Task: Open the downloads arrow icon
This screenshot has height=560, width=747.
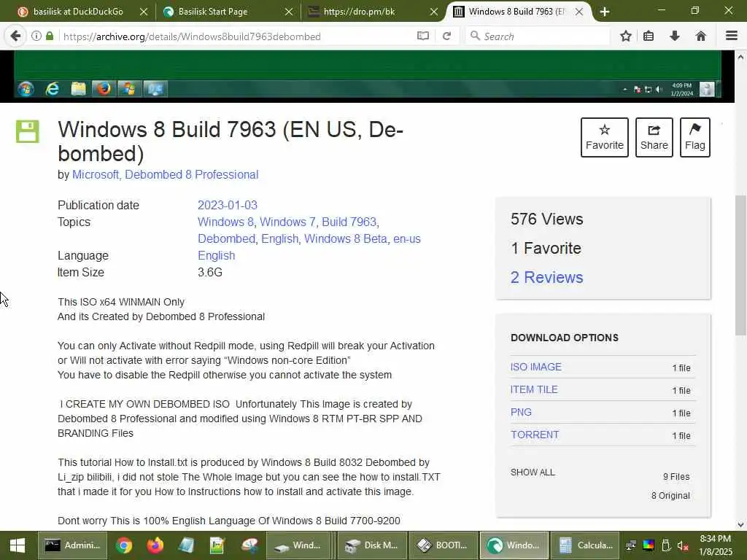Action: click(675, 36)
